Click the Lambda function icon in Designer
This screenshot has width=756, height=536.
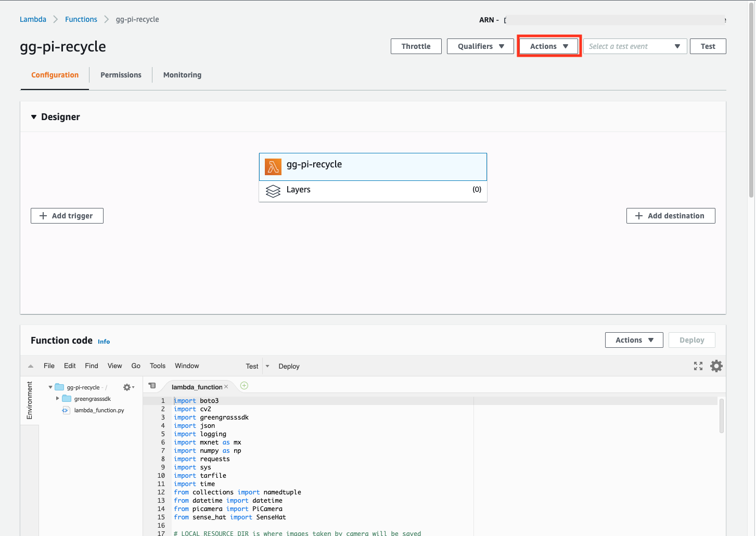click(x=273, y=167)
